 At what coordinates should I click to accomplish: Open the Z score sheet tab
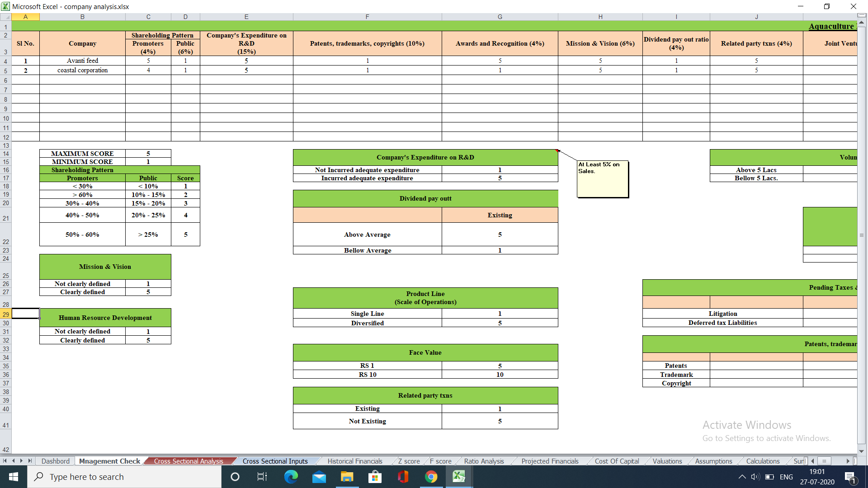click(409, 461)
